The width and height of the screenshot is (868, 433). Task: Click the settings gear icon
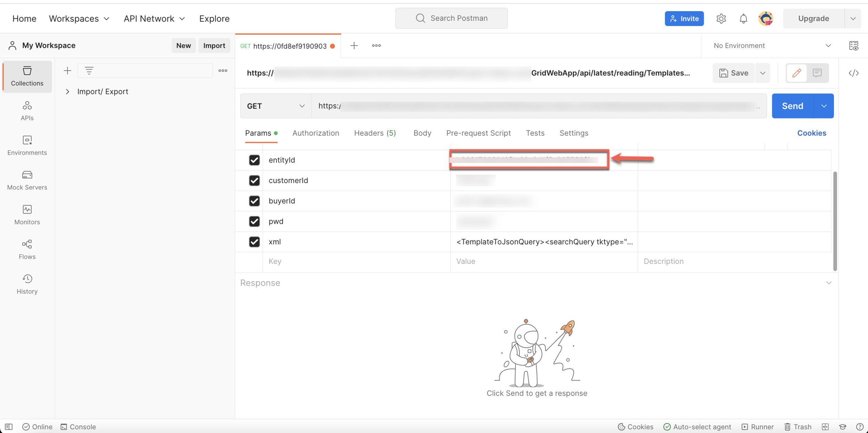pos(721,18)
